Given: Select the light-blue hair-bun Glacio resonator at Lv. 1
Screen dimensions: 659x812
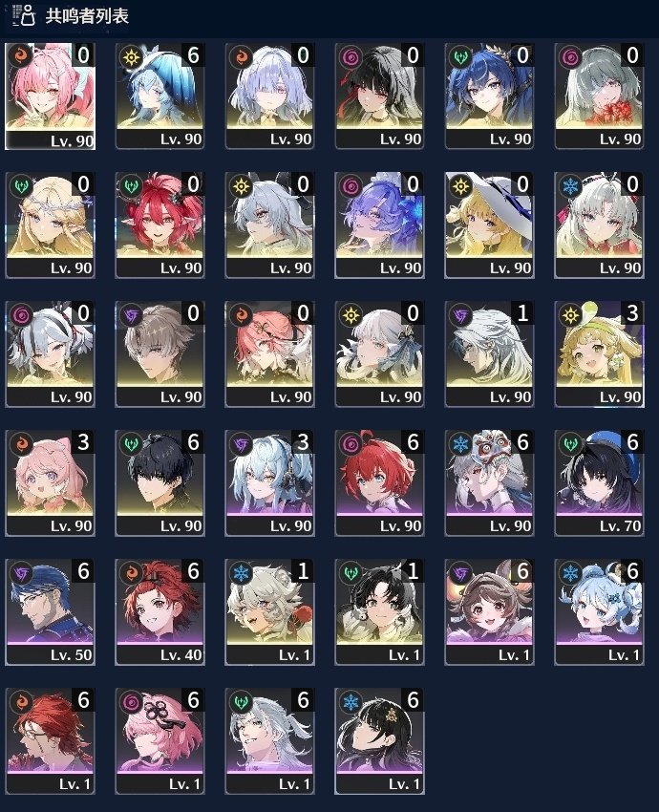Looking at the screenshot, I should (x=600, y=612).
